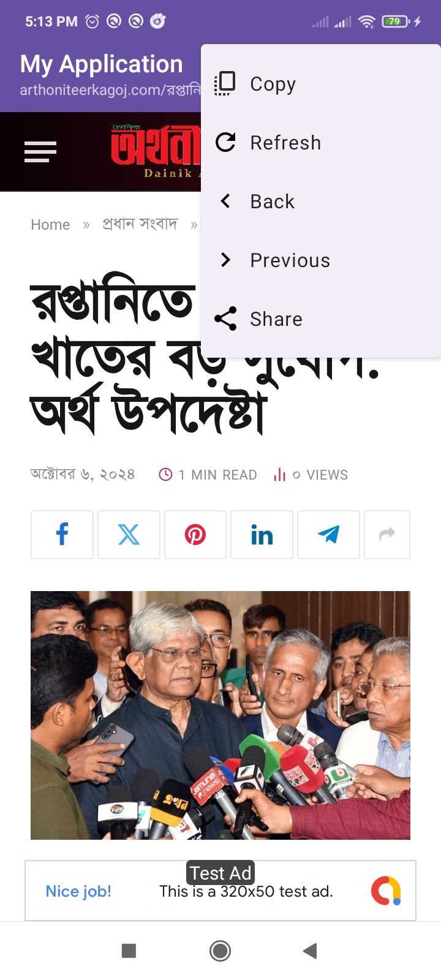441x980 pixels.
Task: Share via the X (Twitter) icon
Action: (x=129, y=535)
